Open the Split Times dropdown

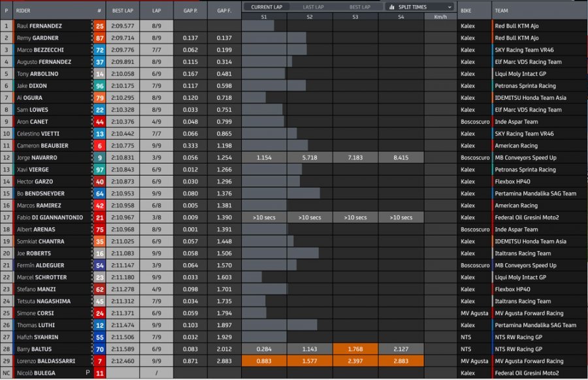[x=418, y=7]
